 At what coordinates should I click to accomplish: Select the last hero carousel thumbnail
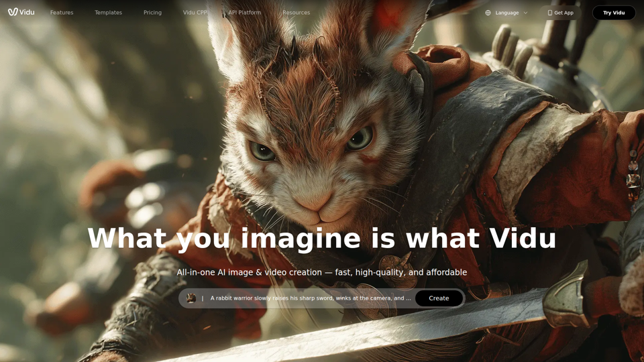point(633,196)
